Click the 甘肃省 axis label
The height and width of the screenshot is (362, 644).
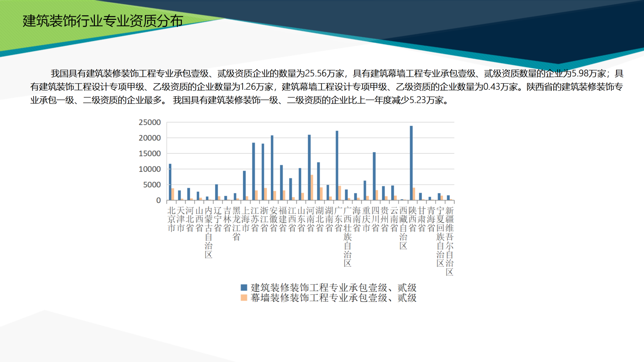coord(422,219)
